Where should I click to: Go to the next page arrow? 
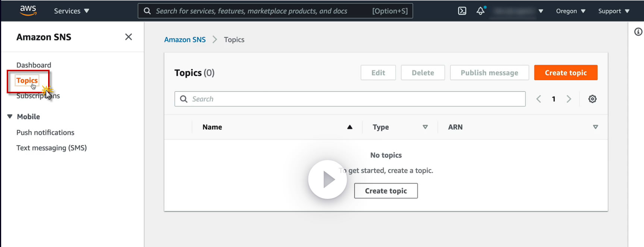(569, 99)
